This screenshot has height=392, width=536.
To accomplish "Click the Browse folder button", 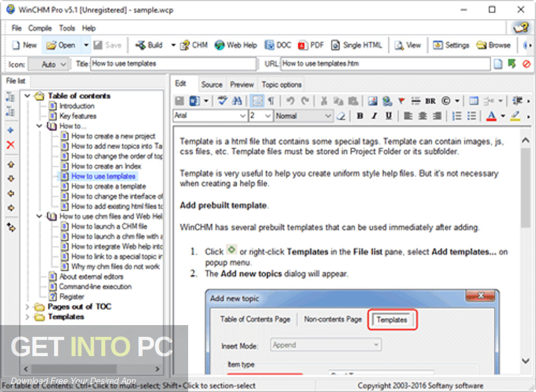I will (x=494, y=45).
